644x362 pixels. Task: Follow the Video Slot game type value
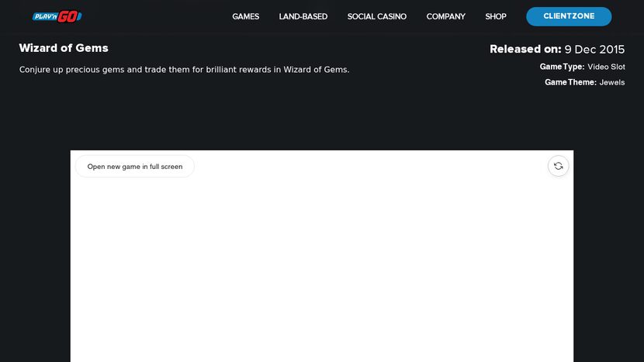pos(606,67)
